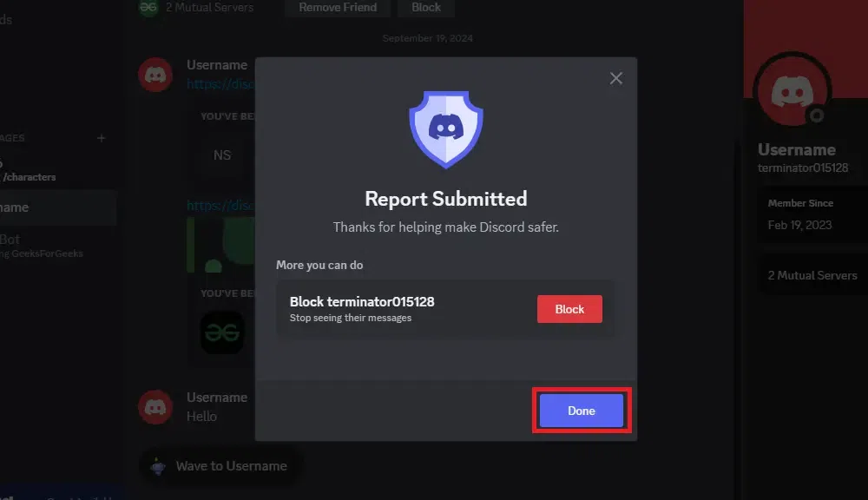This screenshot has height=500, width=868.
Task: Click the status indicator on profile avatar
Action: tap(817, 115)
